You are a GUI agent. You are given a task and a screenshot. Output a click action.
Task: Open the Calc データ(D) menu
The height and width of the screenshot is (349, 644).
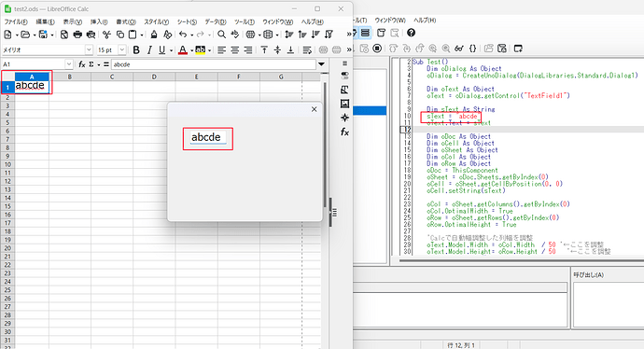click(x=216, y=21)
